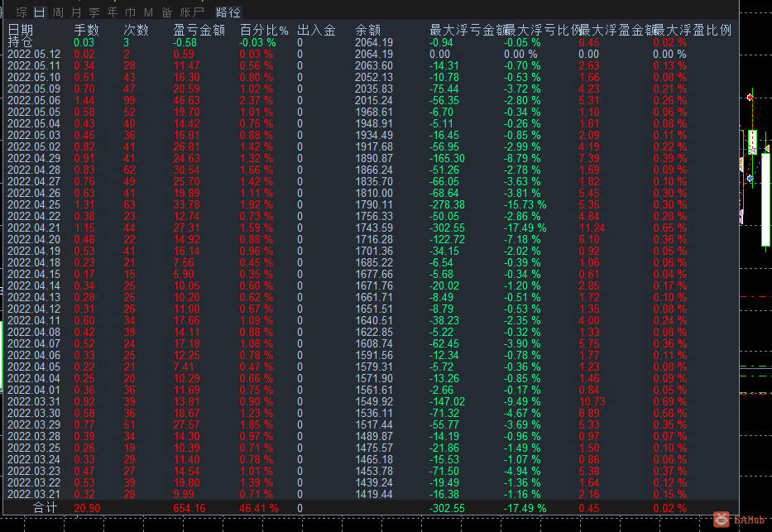Click total lots 20.90 in the 合计 row

coord(87,508)
